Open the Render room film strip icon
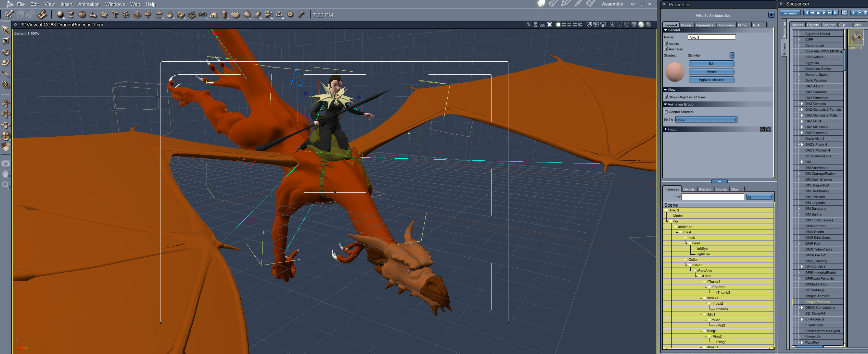Screen dimensions: 868x354 (x=590, y=4)
